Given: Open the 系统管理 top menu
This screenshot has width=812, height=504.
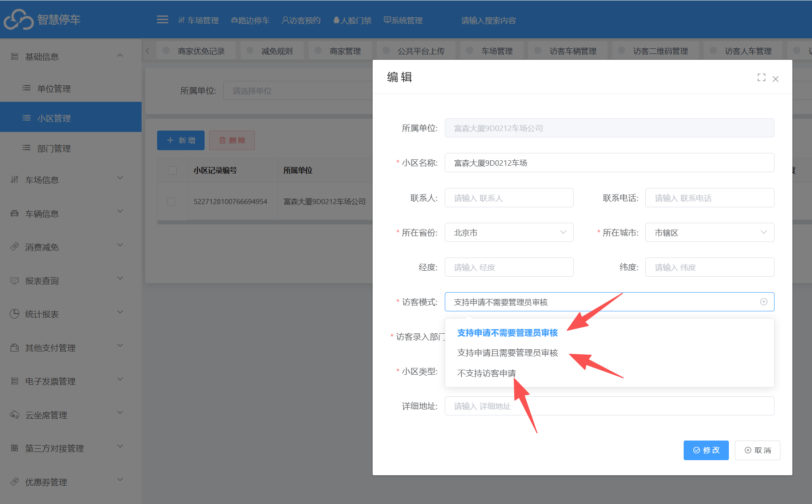Looking at the screenshot, I should click(403, 20).
